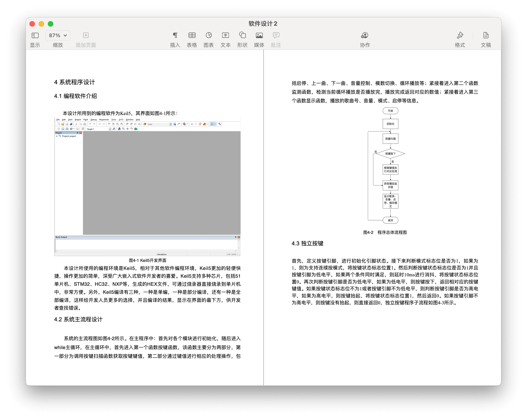Click the green full-screen window button
The width and height of the screenshot is (527, 420).
pyautogui.click(x=51, y=24)
